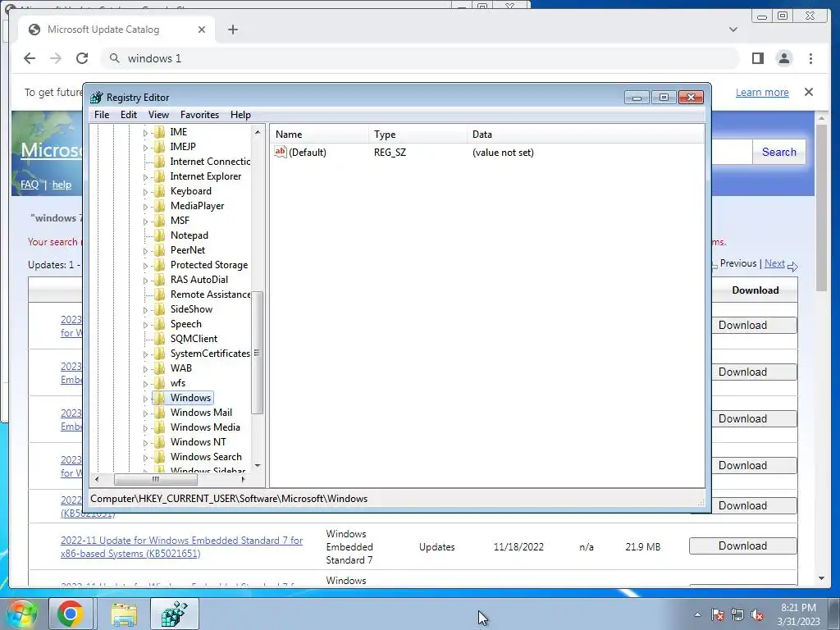Viewport: 840px width, 630px height.
Task: Expand the Speech registry key
Action: (x=145, y=325)
